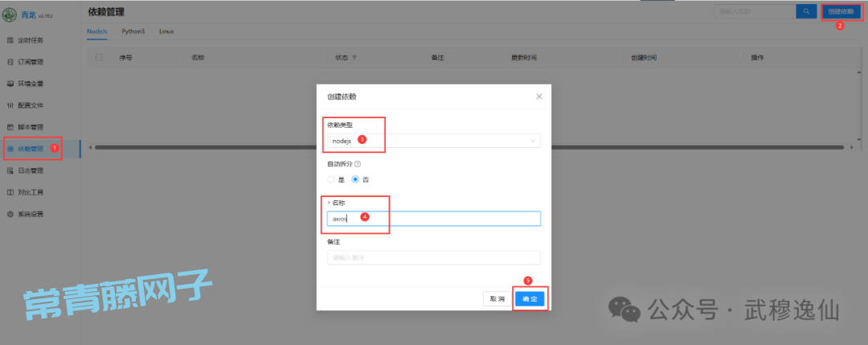Tick the select-all checkbox in table header
868x345 pixels.
point(99,58)
